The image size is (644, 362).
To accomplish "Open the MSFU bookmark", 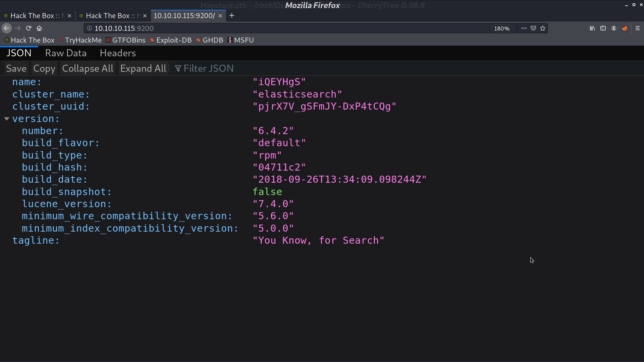I will [x=240, y=40].
